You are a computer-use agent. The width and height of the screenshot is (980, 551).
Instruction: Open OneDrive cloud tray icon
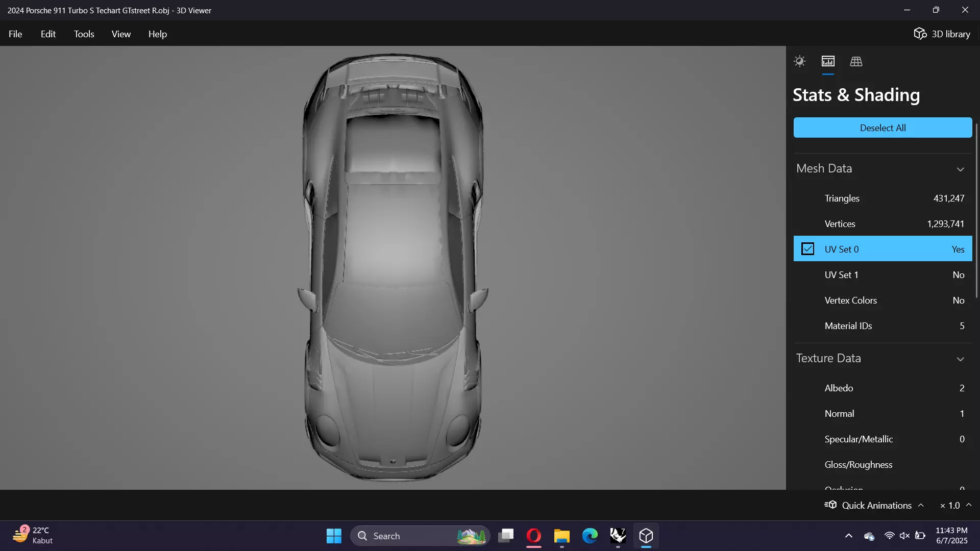[869, 536]
